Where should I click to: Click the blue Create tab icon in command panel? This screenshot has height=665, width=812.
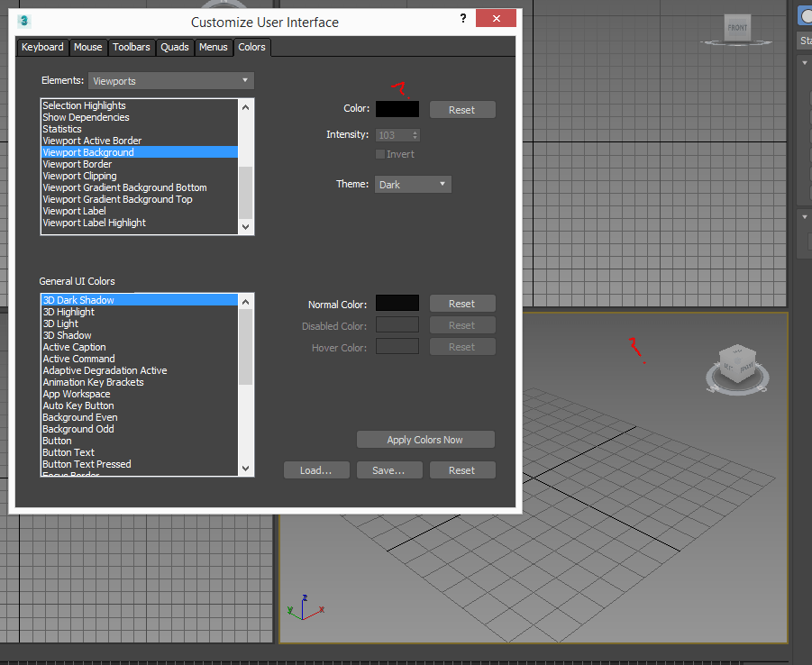pyautogui.click(x=806, y=16)
